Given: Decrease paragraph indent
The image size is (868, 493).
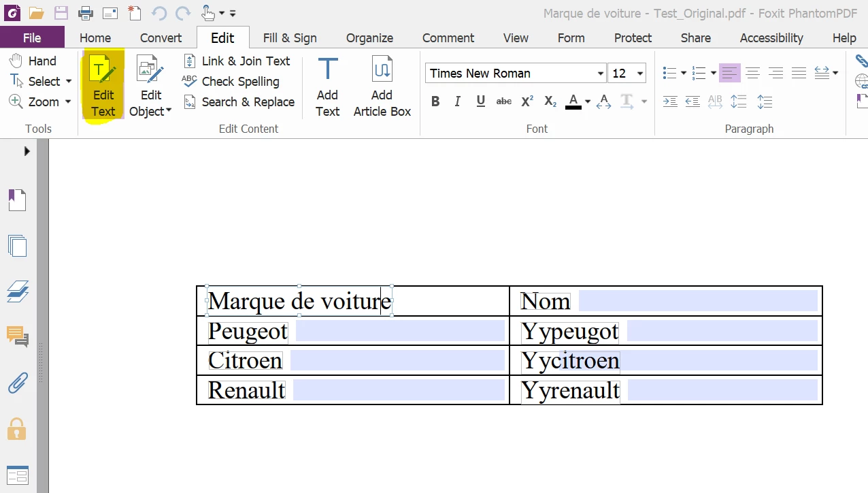Looking at the screenshot, I should click(x=692, y=101).
